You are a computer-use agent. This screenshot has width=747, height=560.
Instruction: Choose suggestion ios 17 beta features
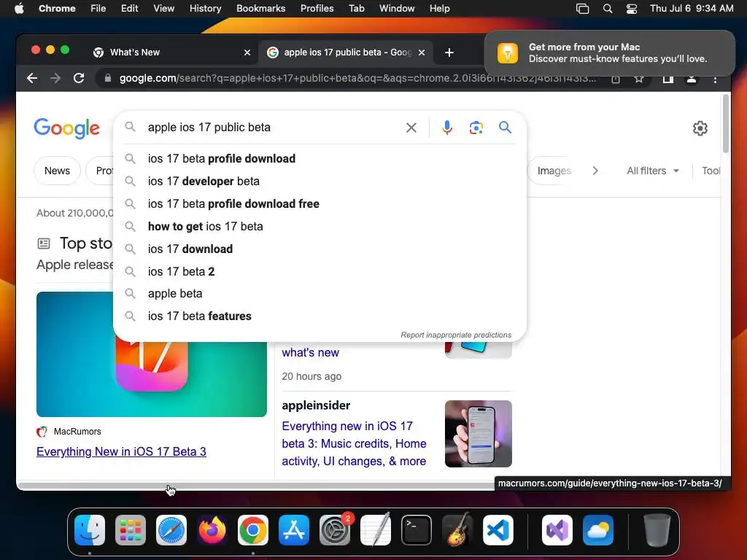(320, 316)
